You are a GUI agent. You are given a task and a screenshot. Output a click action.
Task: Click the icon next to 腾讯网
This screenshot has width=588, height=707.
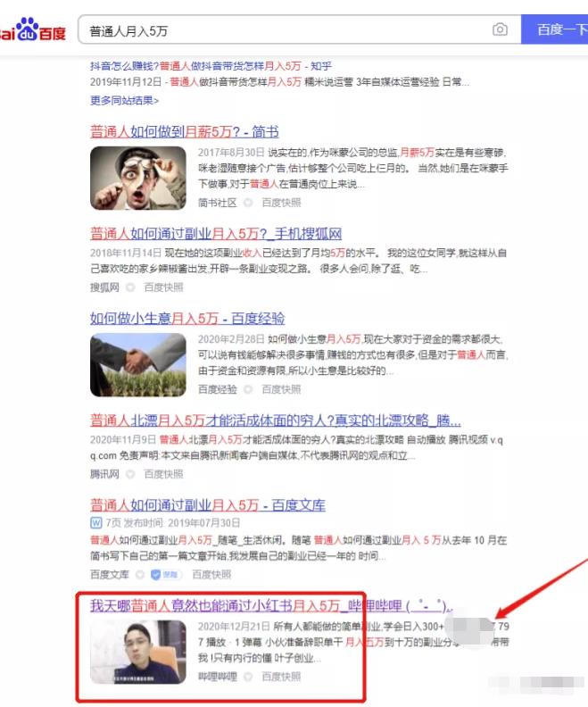tap(130, 474)
